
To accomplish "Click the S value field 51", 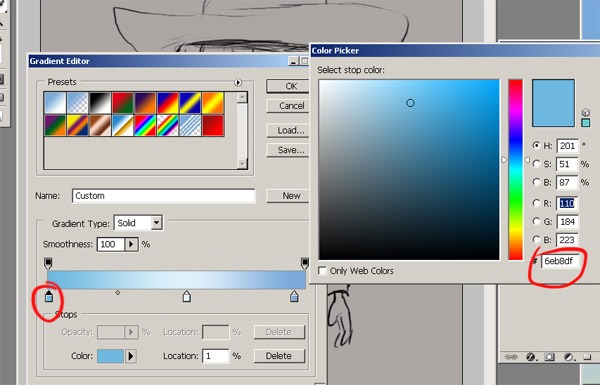I will 567,164.
